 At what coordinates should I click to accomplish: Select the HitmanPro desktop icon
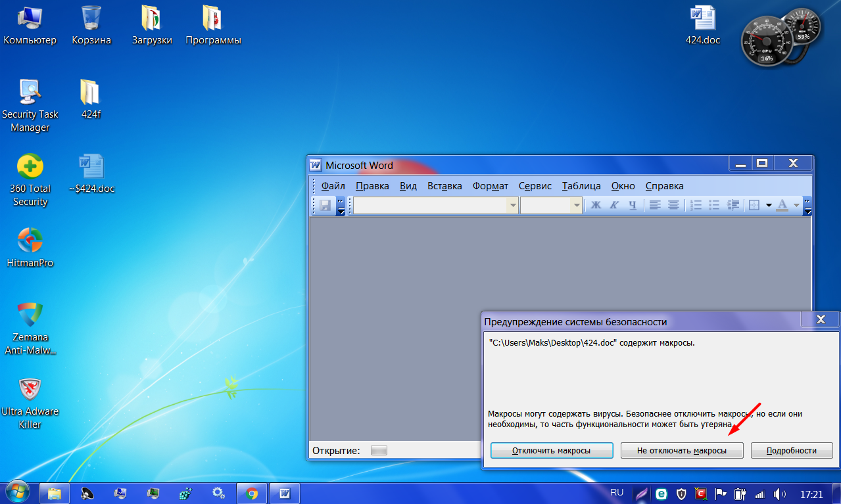[x=30, y=248]
